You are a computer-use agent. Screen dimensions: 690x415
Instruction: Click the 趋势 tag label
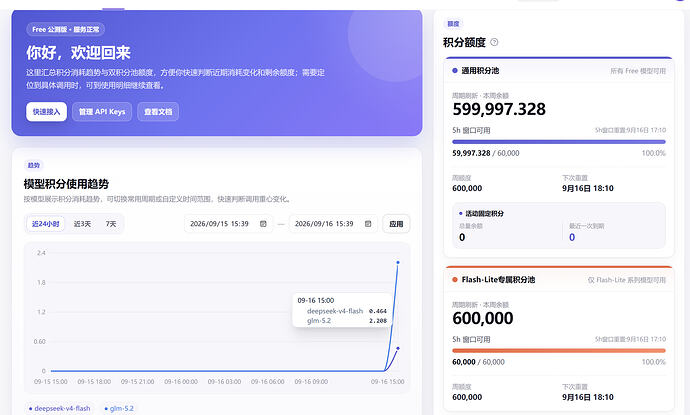[x=33, y=165]
